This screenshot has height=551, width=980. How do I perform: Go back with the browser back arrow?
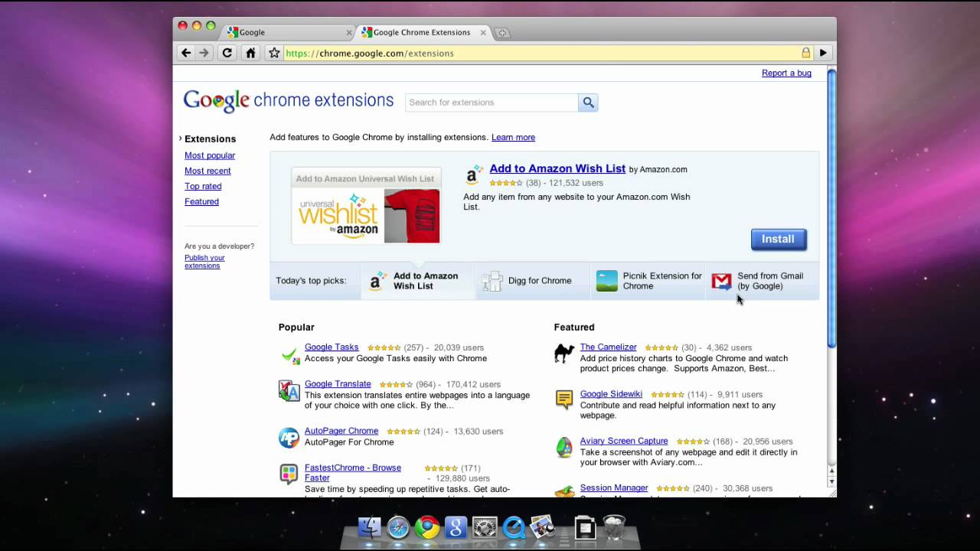[185, 53]
